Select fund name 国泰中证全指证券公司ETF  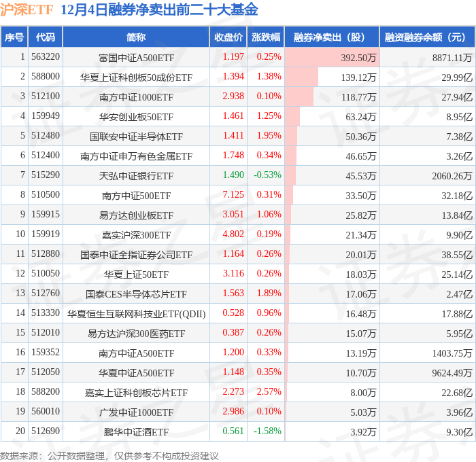pos(136,255)
